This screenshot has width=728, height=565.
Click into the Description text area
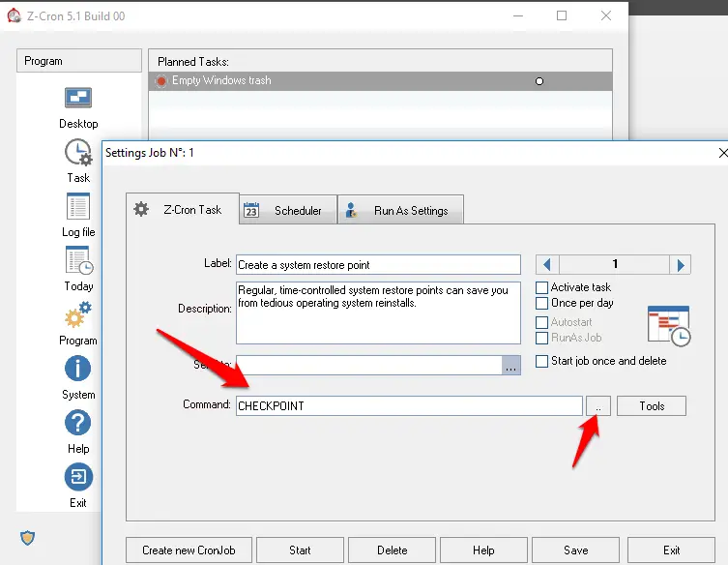378,312
